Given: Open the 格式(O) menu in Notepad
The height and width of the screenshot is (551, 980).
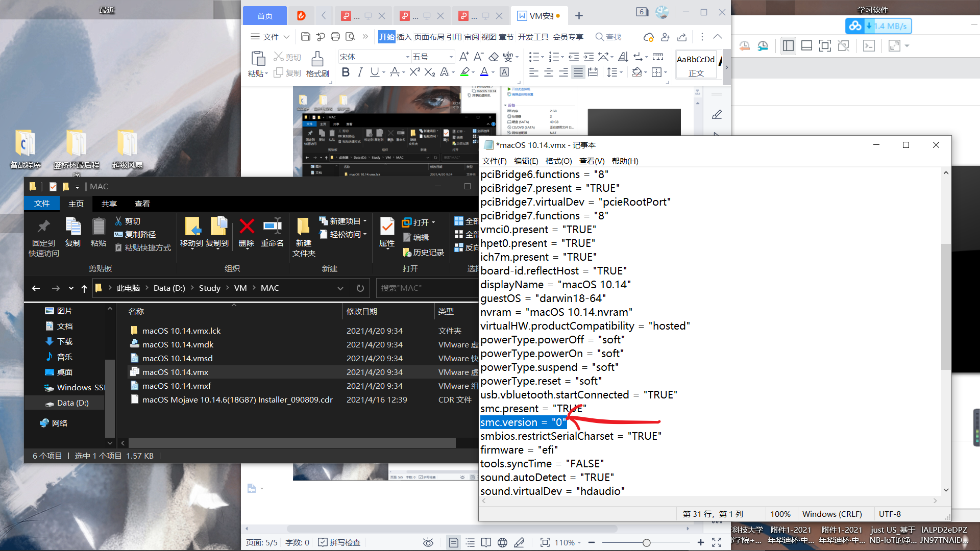Looking at the screenshot, I should 558,161.
